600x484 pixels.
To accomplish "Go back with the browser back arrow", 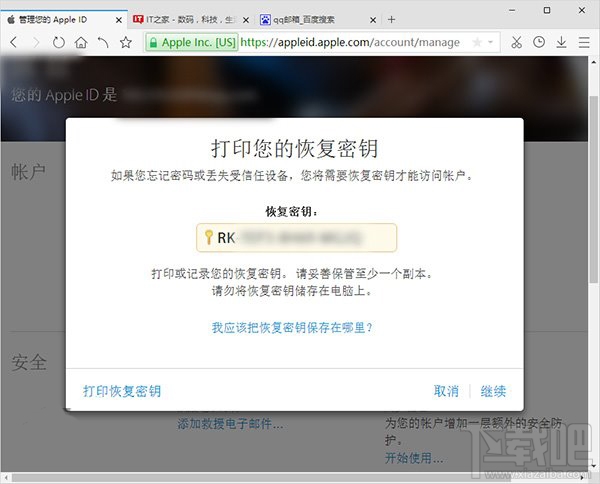I will click(x=14, y=42).
